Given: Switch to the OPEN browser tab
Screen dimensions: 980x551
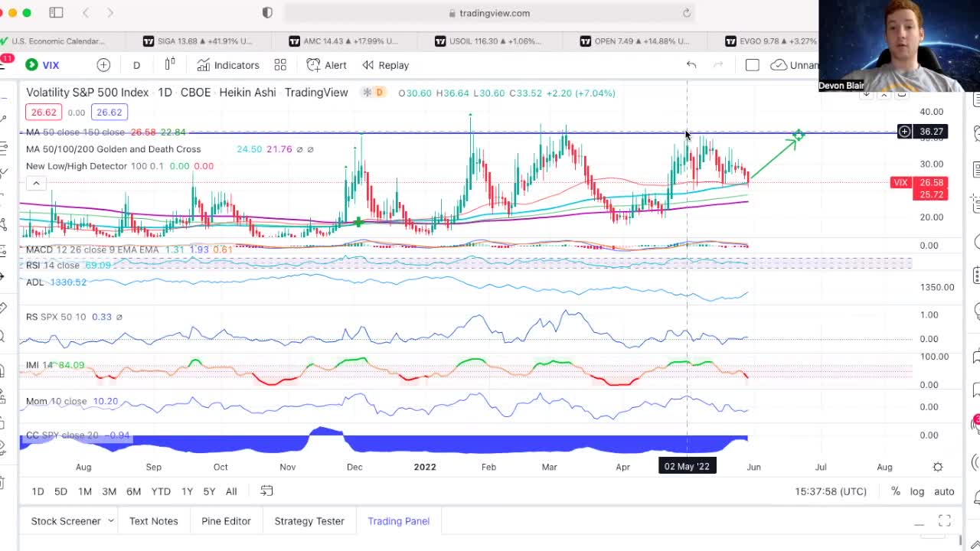Looking at the screenshot, I should point(633,41).
